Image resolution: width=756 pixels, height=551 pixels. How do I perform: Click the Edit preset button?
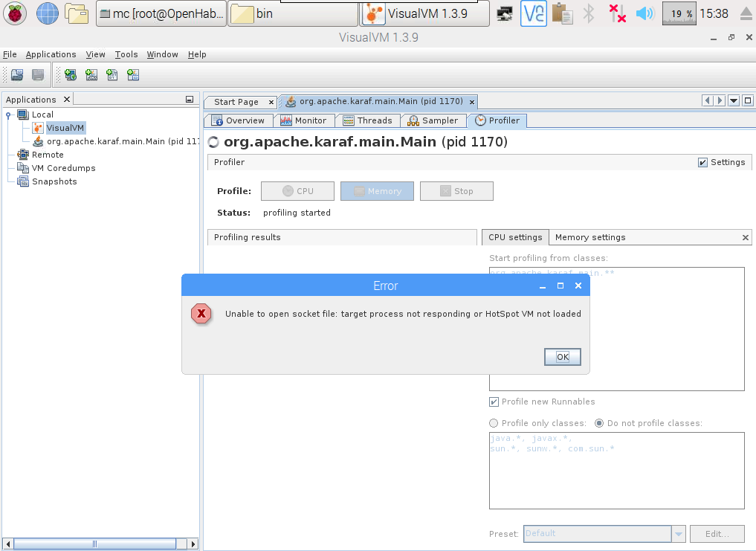click(x=717, y=534)
